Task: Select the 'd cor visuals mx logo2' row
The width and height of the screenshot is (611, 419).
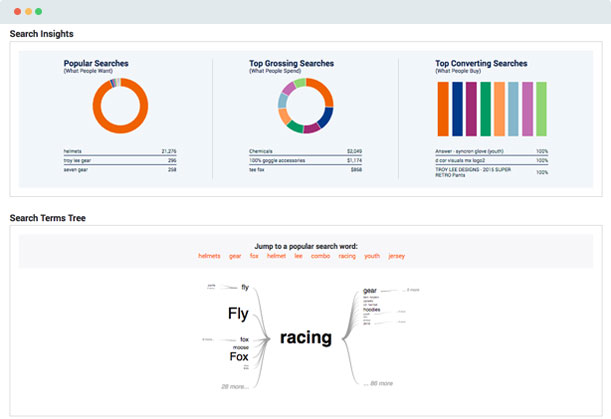Action: click(x=491, y=161)
